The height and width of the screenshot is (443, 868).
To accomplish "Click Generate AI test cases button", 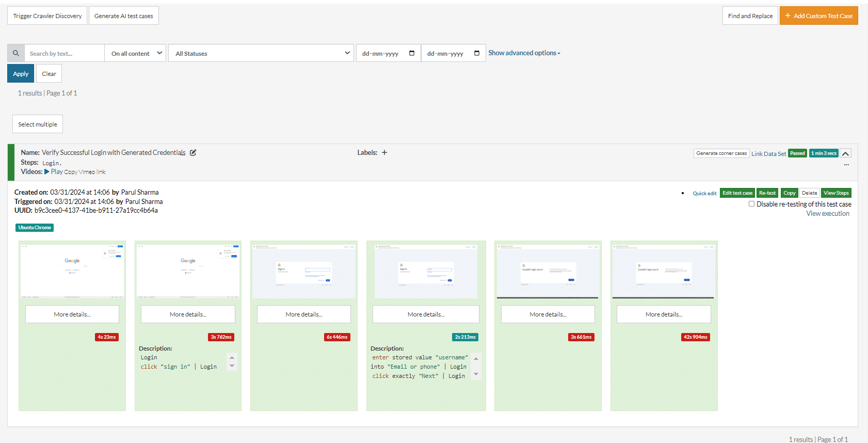I will 124,16.
